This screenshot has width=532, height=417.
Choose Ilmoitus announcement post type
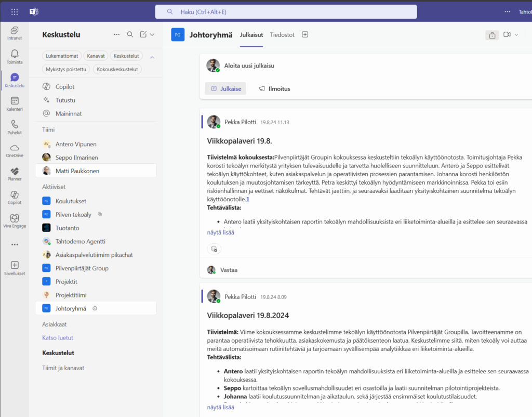click(275, 88)
